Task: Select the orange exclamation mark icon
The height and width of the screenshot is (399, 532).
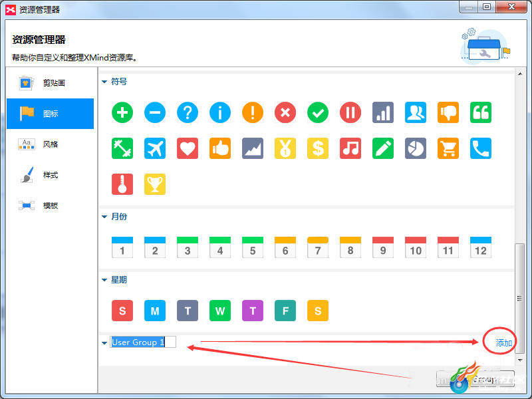Action: [x=253, y=112]
